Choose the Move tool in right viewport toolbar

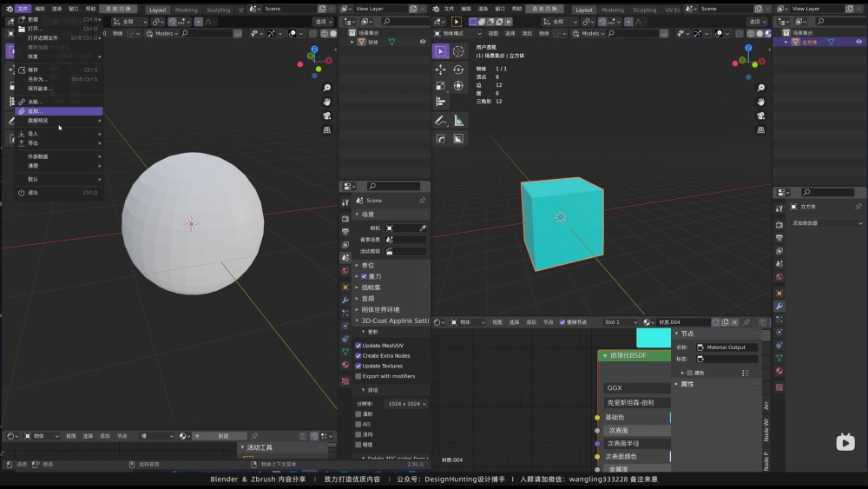coord(441,69)
